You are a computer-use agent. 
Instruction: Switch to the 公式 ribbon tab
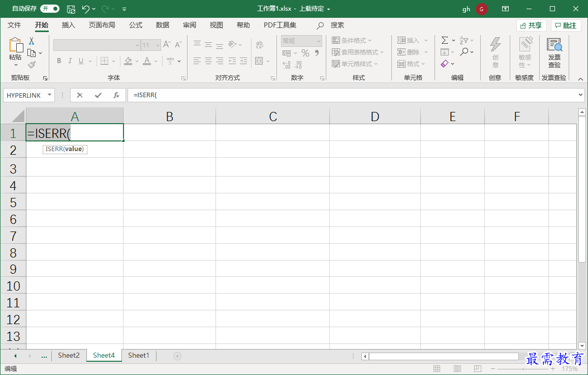136,25
